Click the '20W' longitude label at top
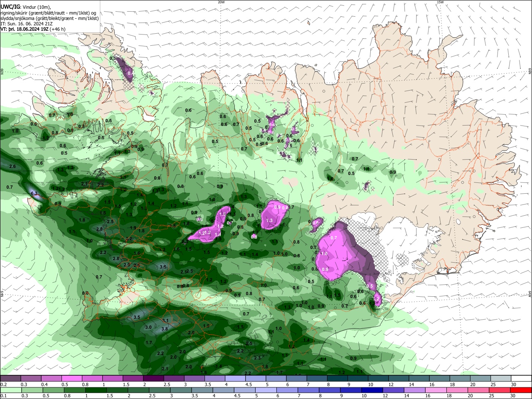This screenshot has width=532, height=399. (x=222, y=2)
